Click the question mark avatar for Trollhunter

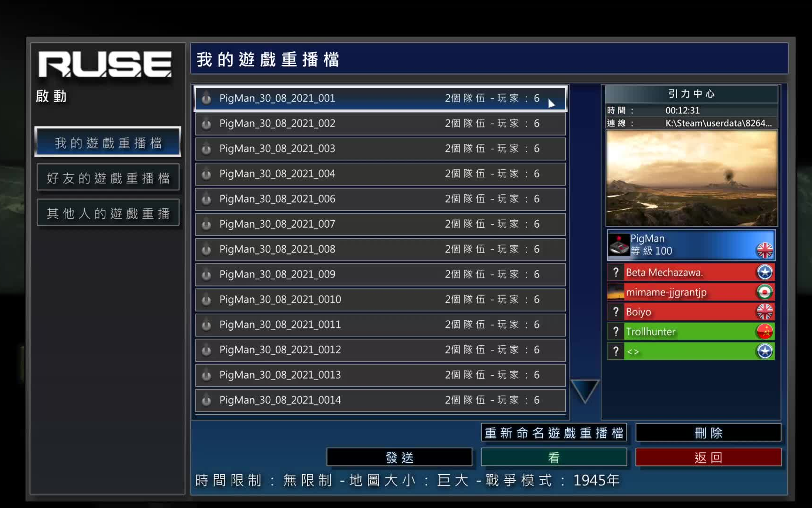tap(616, 332)
